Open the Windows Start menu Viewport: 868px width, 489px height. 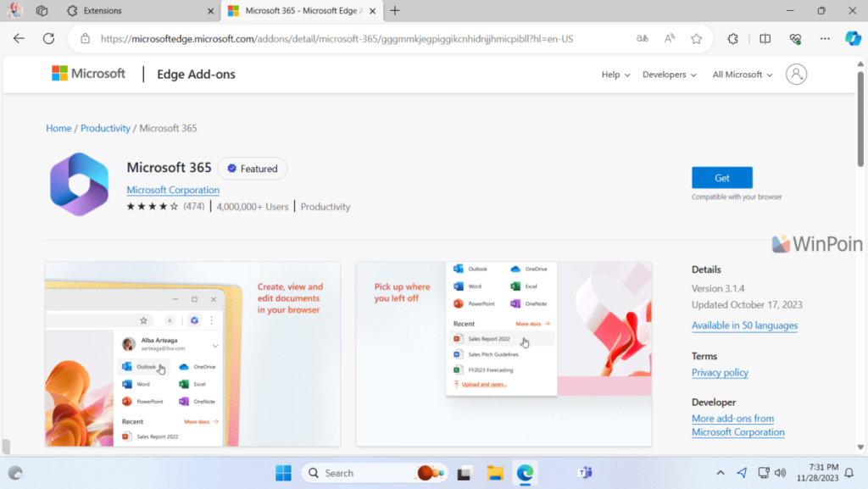pos(283,473)
